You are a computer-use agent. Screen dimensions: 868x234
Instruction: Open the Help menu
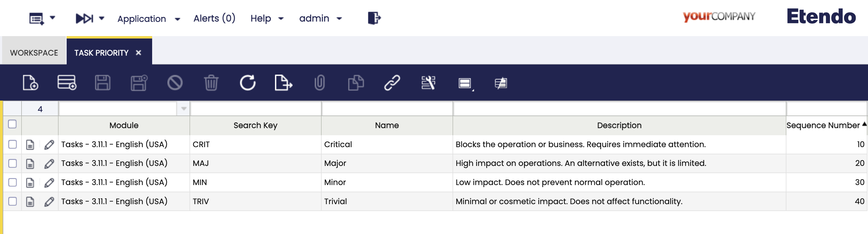tap(267, 19)
